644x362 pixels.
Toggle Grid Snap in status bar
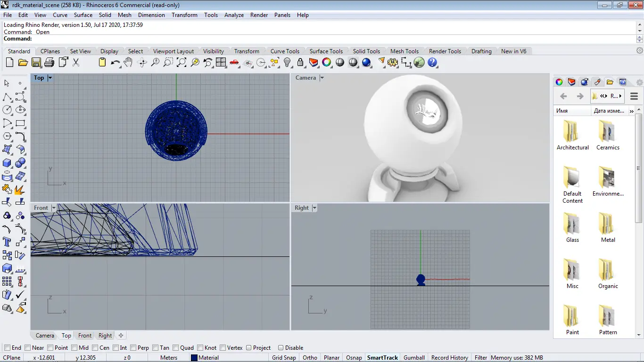coord(284,358)
